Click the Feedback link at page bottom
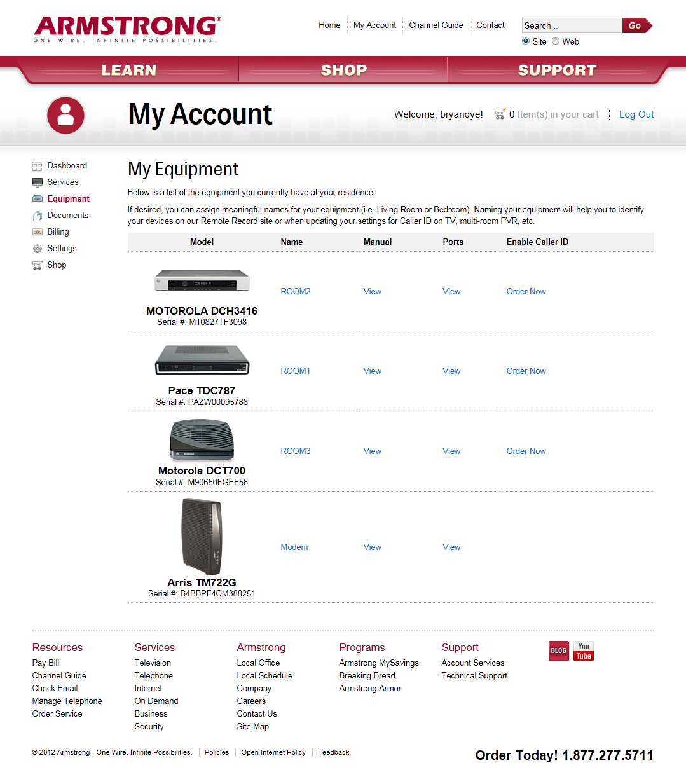 [334, 753]
